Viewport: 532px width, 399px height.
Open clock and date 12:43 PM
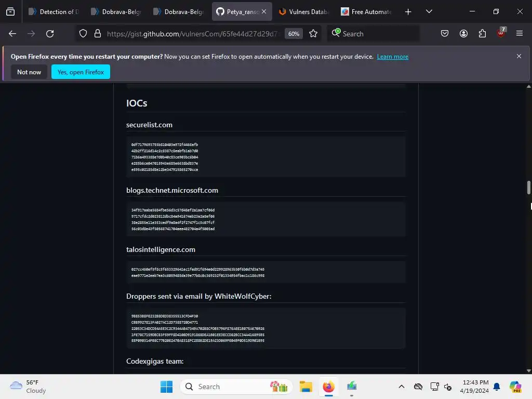pyautogui.click(x=474, y=387)
